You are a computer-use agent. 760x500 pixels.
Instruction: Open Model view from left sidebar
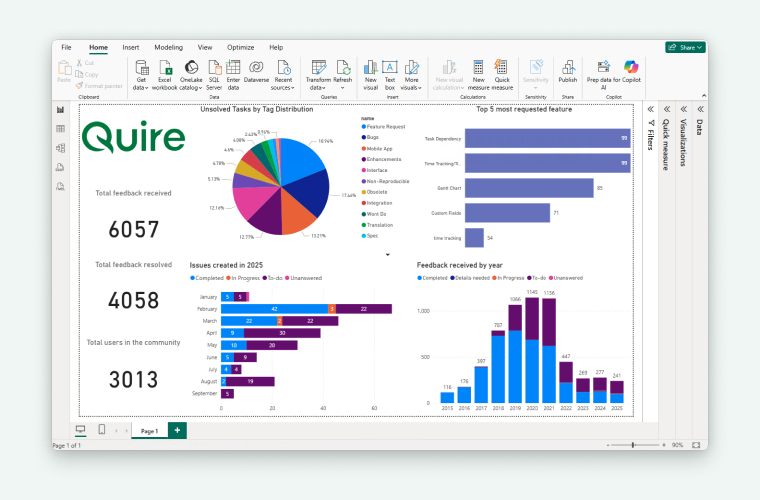click(x=61, y=148)
